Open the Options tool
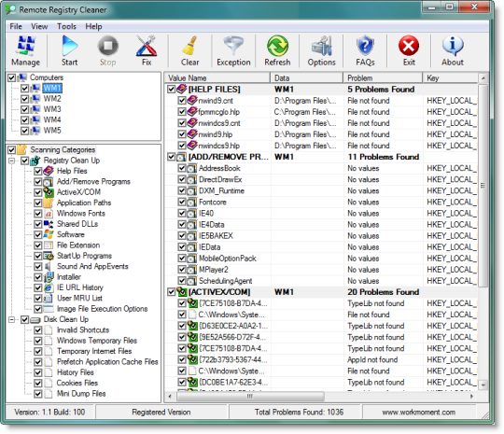504x434 pixels. tap(321, 50)
